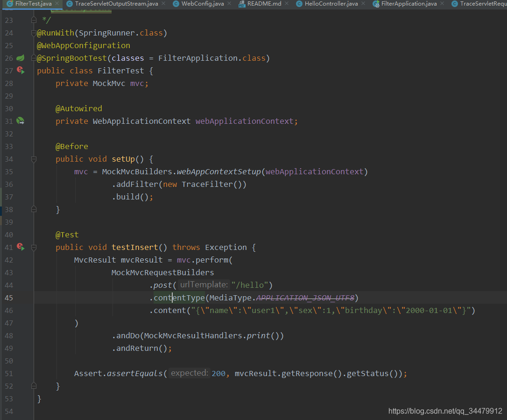Click the autowired bean gutter icon on line 31

coord(21,121)
